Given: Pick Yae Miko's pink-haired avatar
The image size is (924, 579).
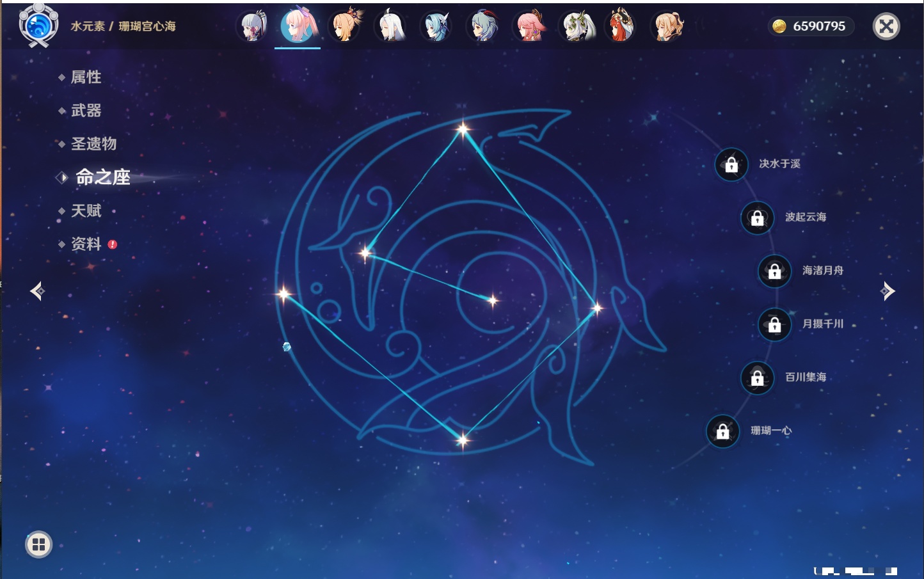Looking at the screenshot, I should pos(530,26).
